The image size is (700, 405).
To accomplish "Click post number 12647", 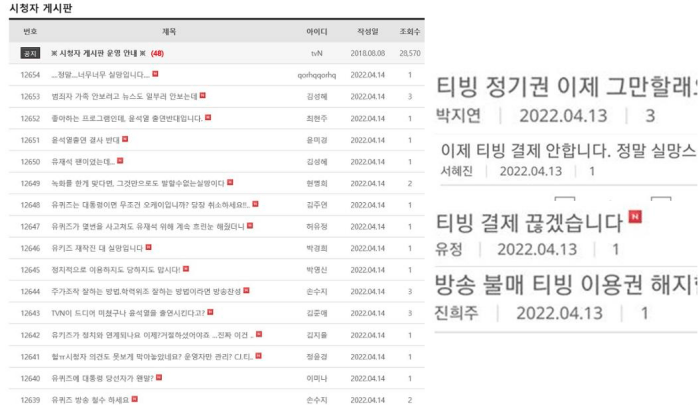I will pyautogui.click(x=30, y=227).
